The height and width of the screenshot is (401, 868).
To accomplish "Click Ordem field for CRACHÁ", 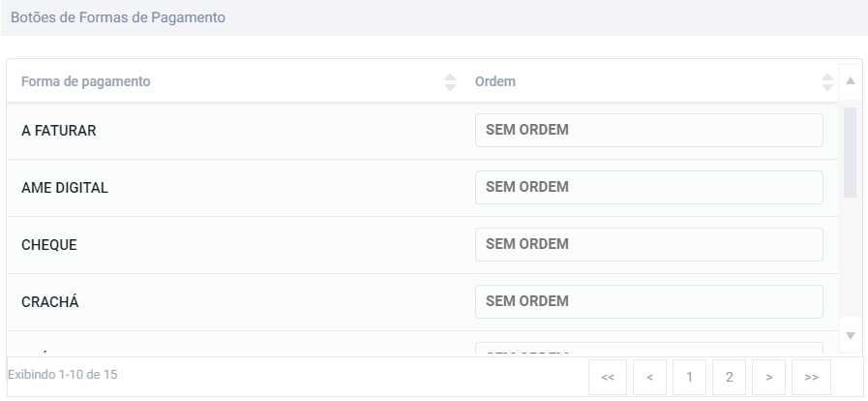I will [x=648, y=301].
